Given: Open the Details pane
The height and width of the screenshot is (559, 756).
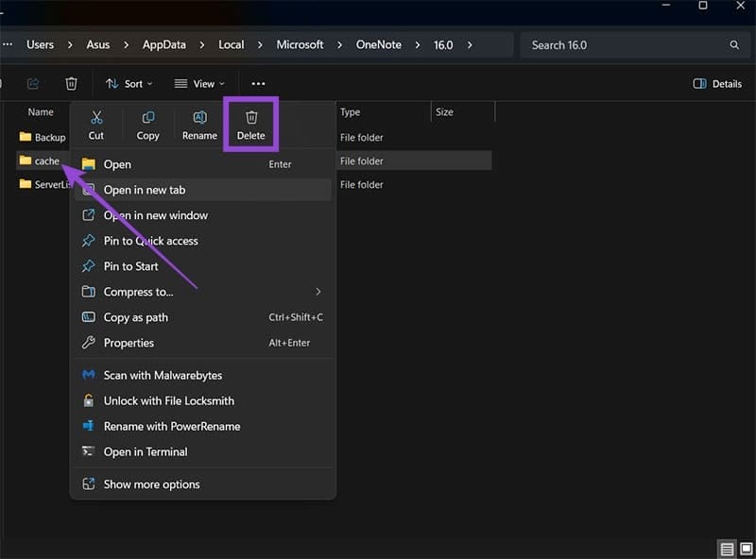Looking at the screenshot, I should coord(716,83).
